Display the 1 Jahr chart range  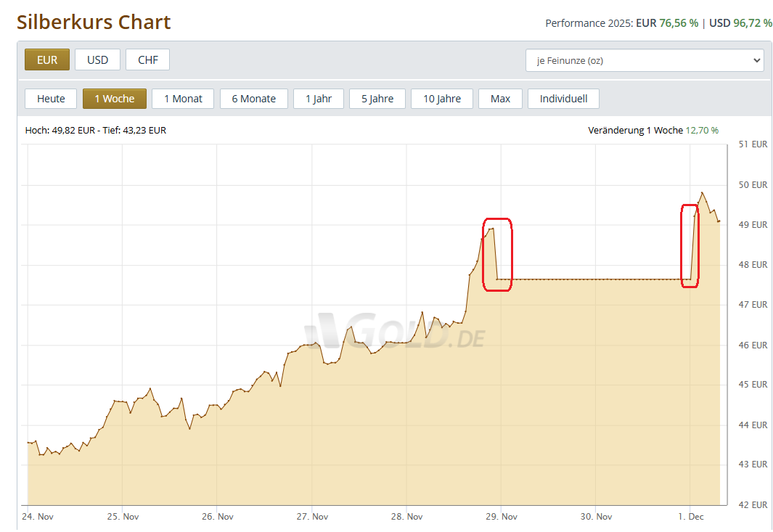click(x=319, y=99)
